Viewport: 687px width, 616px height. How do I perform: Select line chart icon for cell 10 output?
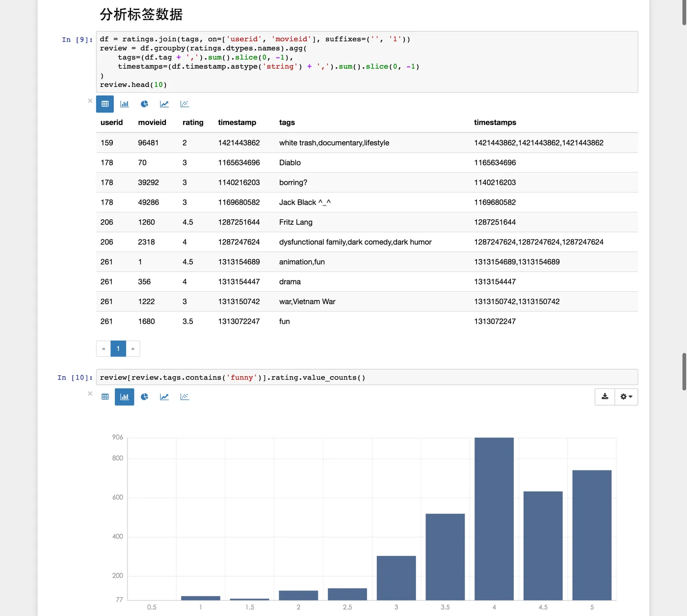(164, 397)
